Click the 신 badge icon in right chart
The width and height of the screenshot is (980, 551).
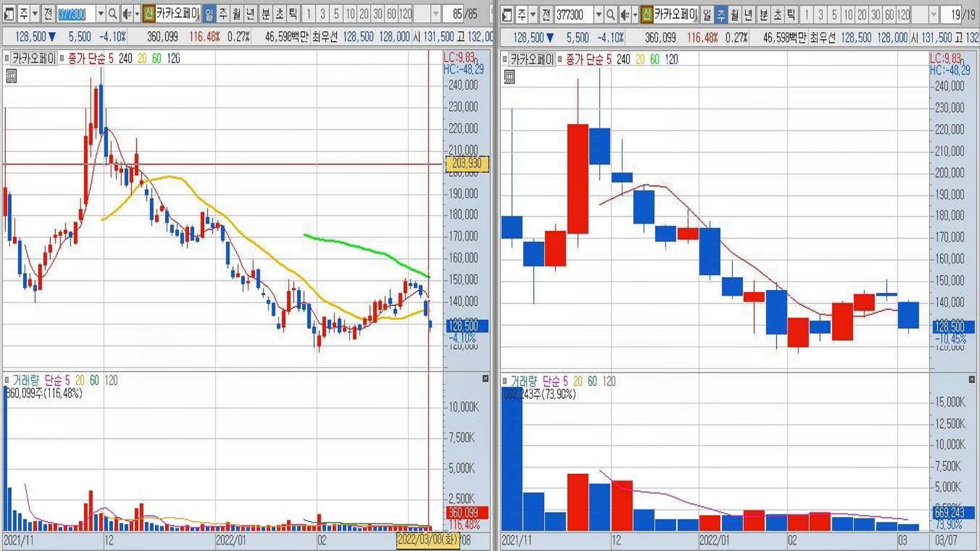[647, 14]
